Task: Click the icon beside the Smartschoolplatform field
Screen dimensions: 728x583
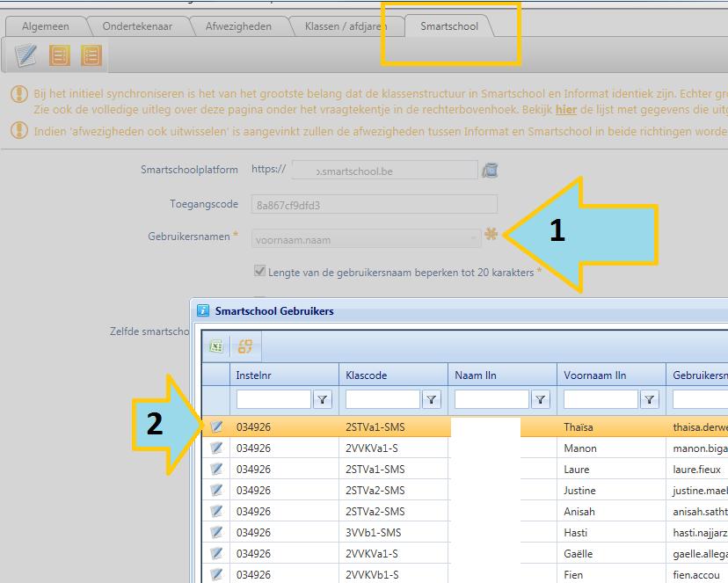Action: (490, 171)
